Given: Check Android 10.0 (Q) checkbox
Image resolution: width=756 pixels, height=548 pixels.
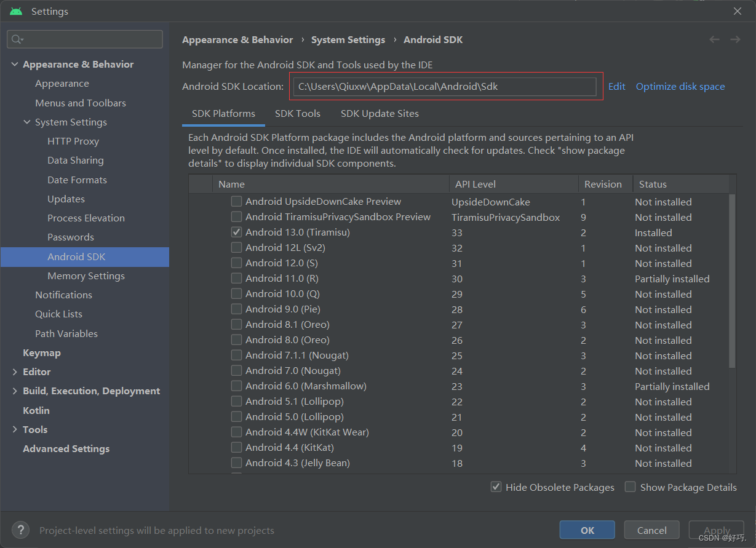Looking at the screenshot, I should pos(236,293).
